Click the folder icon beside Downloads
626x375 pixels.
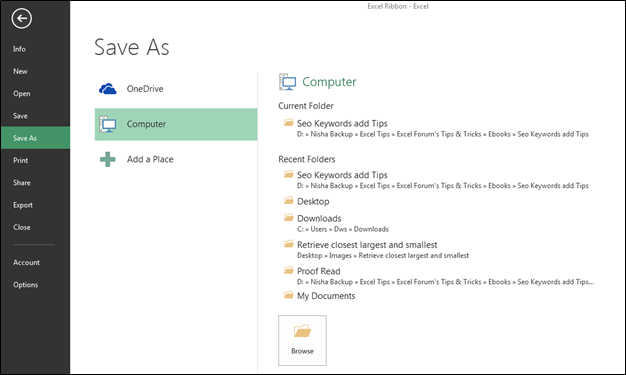(289, 218)
